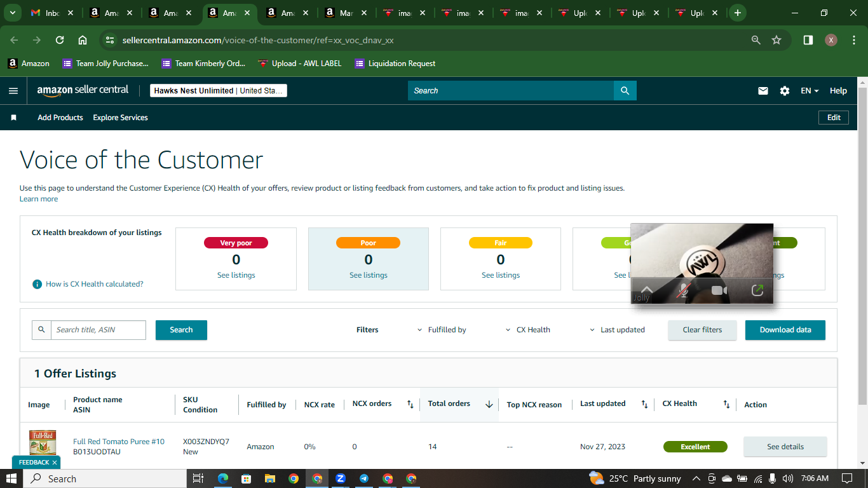This screenshot has height=488, width=868.
Task: Open the Full Red Tomato Puree #10 product link
Action: [x=119, y=442]
